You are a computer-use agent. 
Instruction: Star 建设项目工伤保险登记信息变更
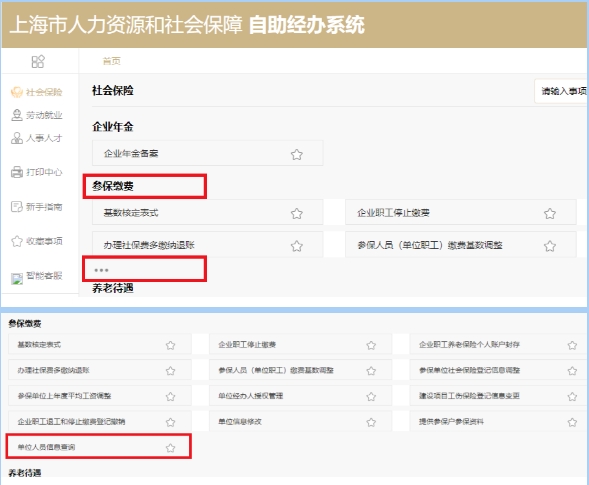coord(572,396)
